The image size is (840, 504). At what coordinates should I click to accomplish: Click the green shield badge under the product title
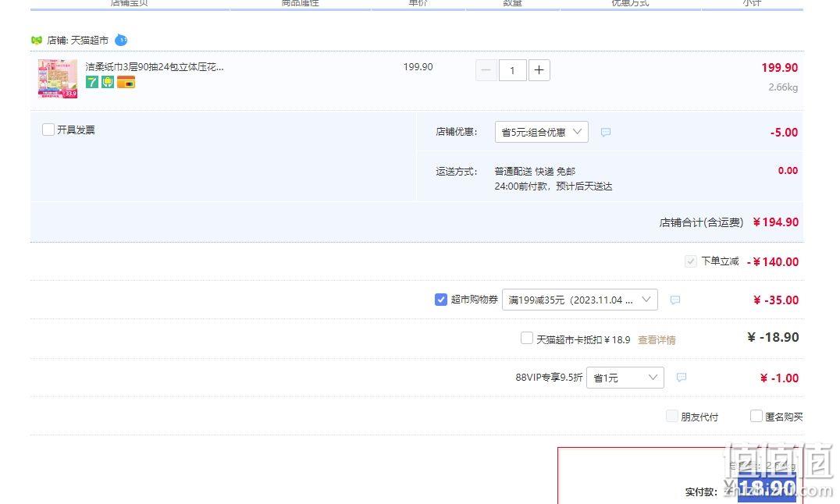tap(108, 82)
